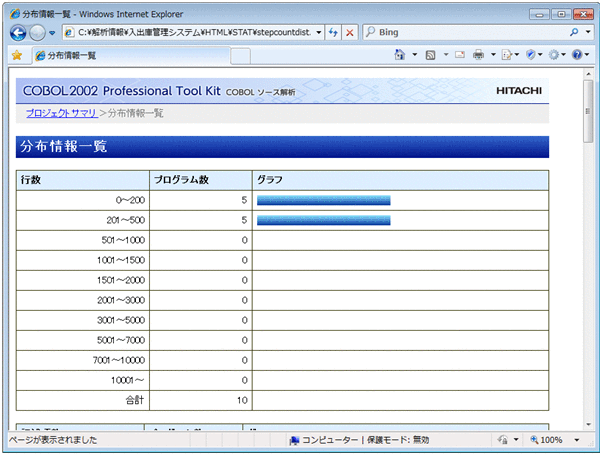Screen dimensions: 603x456
Task: Click the Refresh page icon
Action: (333, 33)
